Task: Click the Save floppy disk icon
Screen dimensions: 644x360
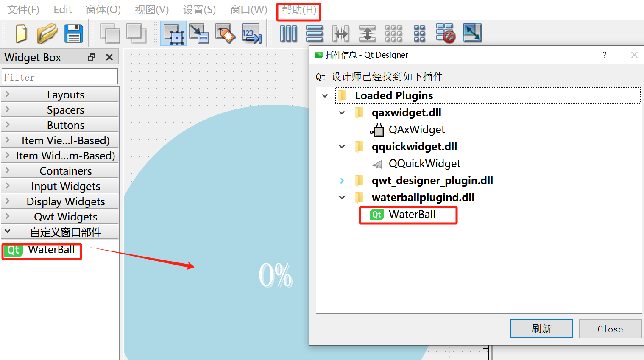Action: tap(74, 33)
